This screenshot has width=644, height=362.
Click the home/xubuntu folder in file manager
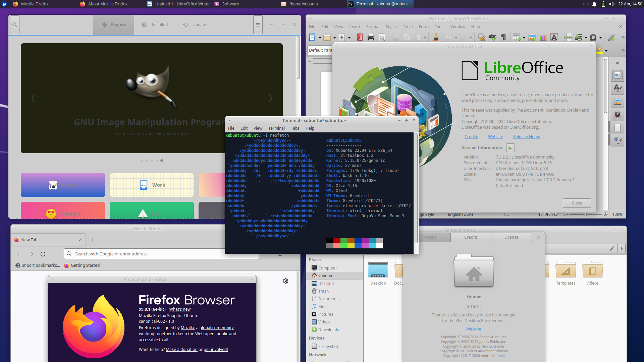tap(326, 276)
